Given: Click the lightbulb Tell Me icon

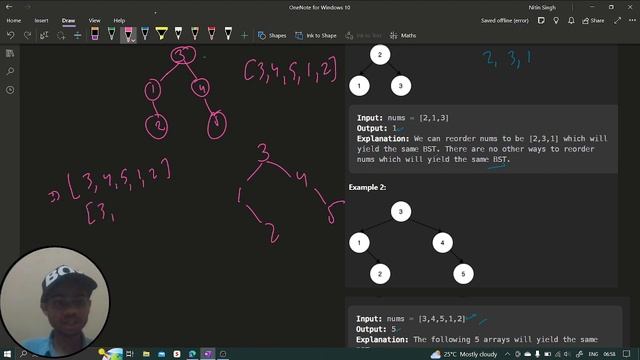Looking at the screenshot, I should pos(556,20).
